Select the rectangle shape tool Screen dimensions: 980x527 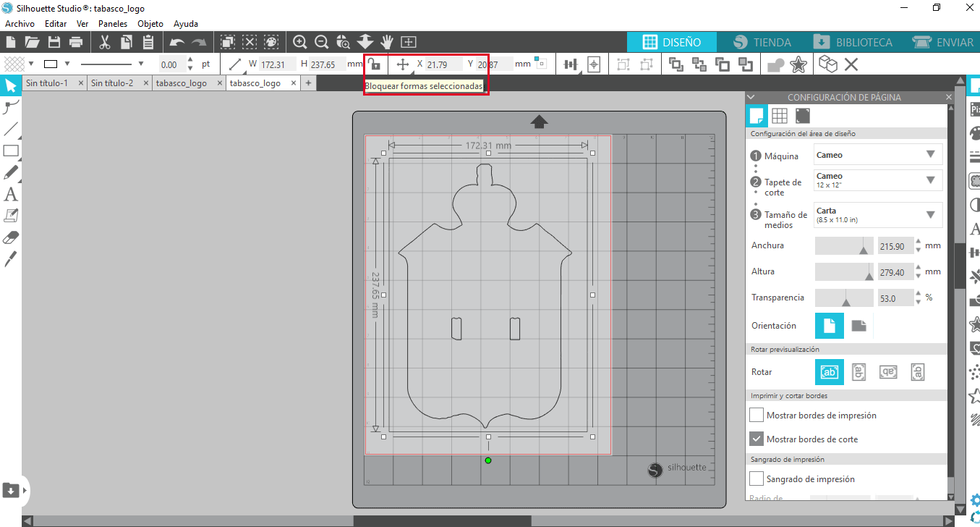[x=11, y=151]
